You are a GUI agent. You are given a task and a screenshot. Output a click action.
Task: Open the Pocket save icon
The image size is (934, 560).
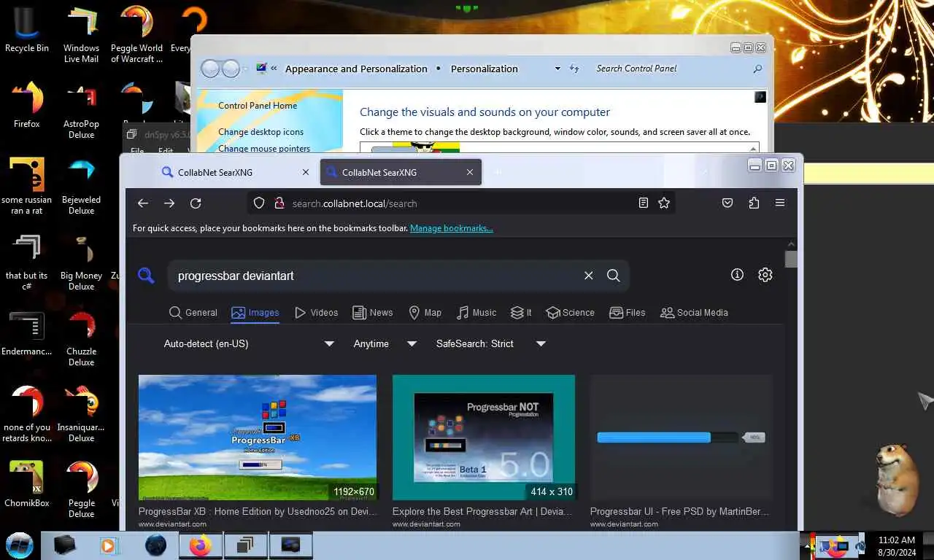(x=727, y=203)
